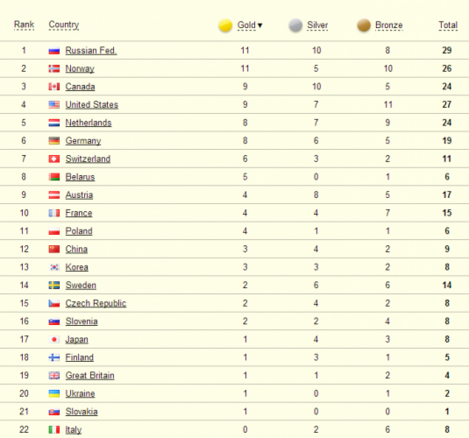
Task: Click the silver medal icon in header
Action: [x=296, y=26]
